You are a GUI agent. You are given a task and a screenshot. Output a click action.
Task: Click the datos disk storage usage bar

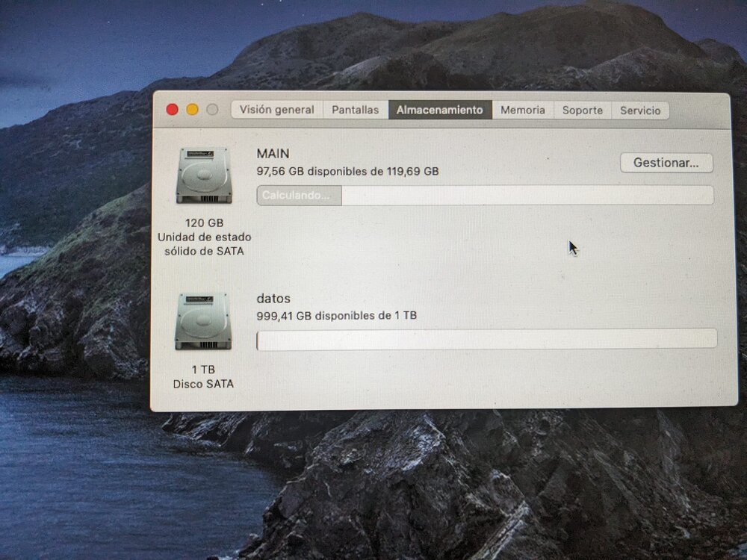tap(486, 339)
